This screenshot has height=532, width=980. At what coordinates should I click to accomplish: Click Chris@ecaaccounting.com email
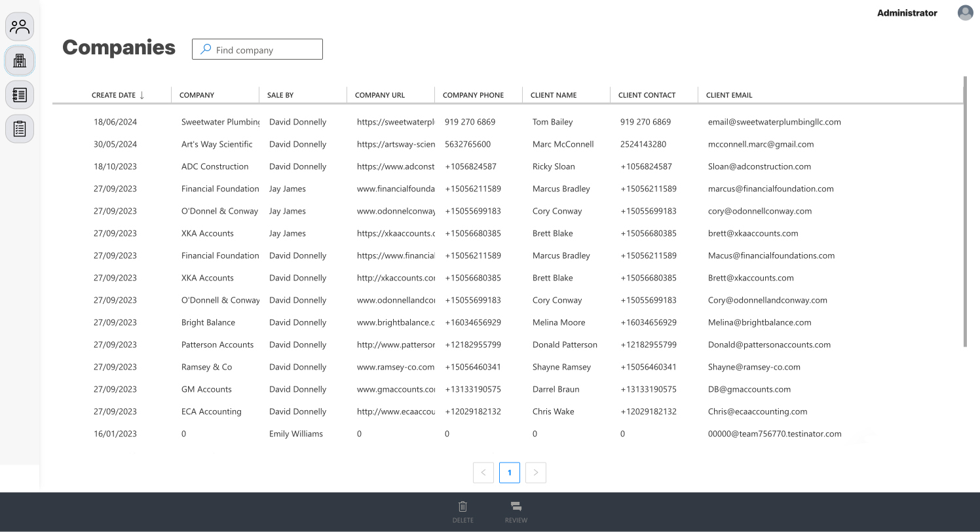(x=757, y=411)
